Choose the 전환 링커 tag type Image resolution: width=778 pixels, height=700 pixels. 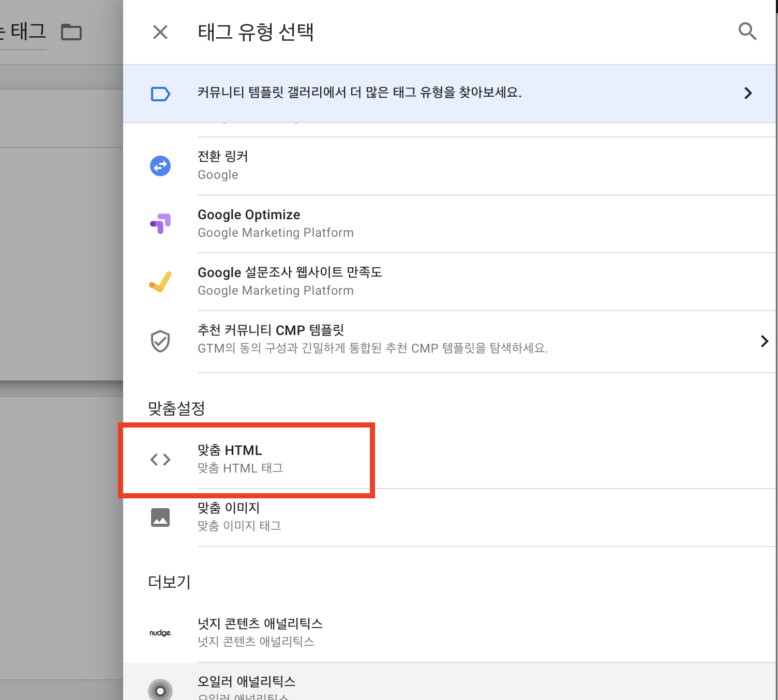pos(259,164)
